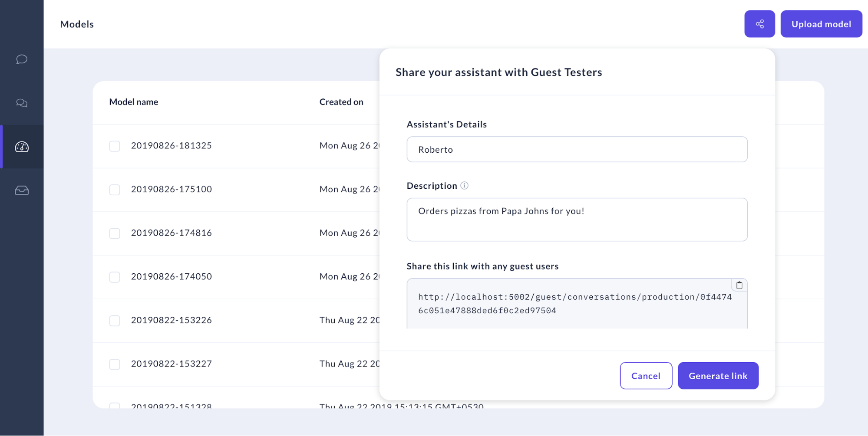Image resolution: width=868 pixels, height=436 pixels.
Task: Copy the guest link with clipboard icon
Action: (x=739, y=285)
